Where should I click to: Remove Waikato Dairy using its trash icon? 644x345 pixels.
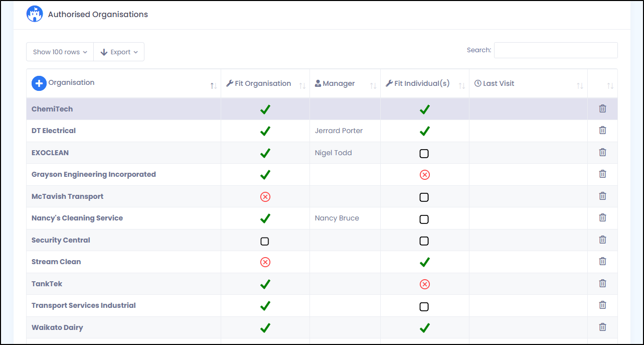point(602,327)
